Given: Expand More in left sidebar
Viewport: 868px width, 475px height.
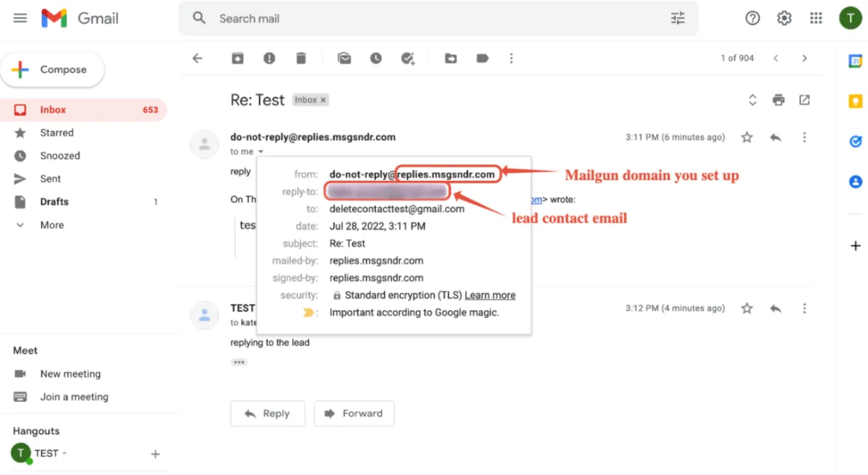Looking at the screenshot, I should tap(52, 225).
